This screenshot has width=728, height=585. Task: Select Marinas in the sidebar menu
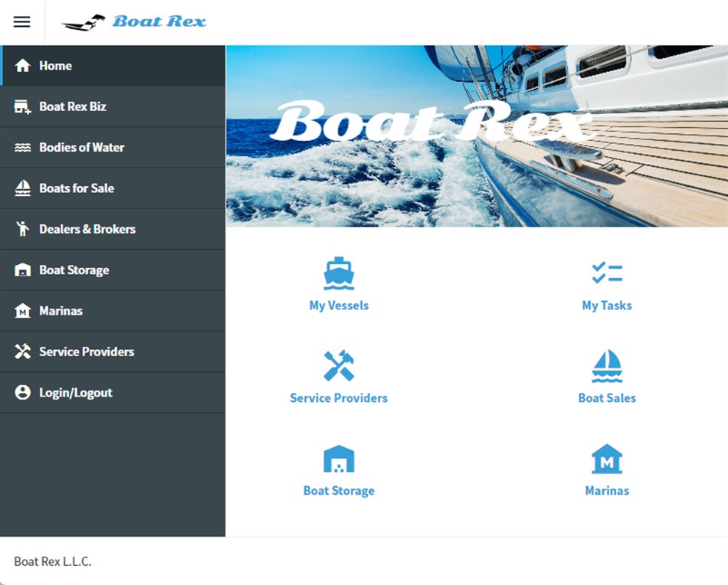pos(60,310)
